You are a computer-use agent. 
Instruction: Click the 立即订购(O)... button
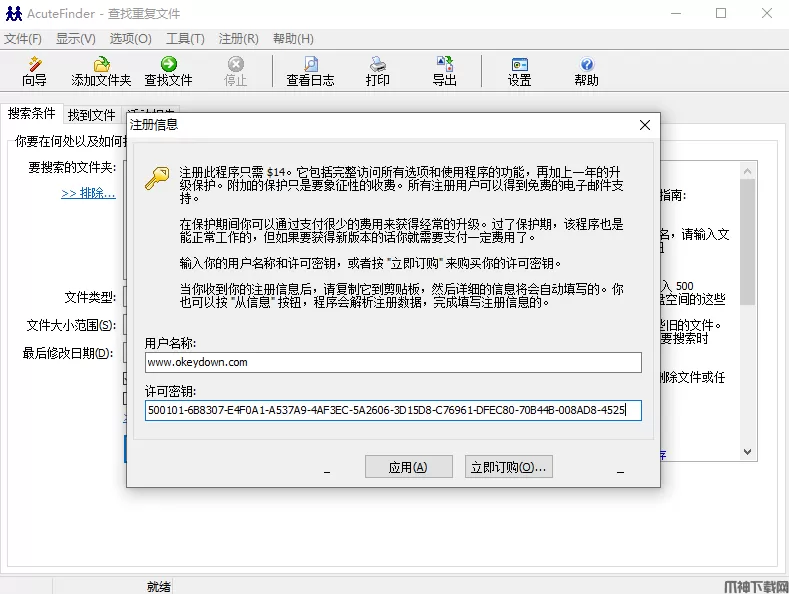(x=509, y=467)
